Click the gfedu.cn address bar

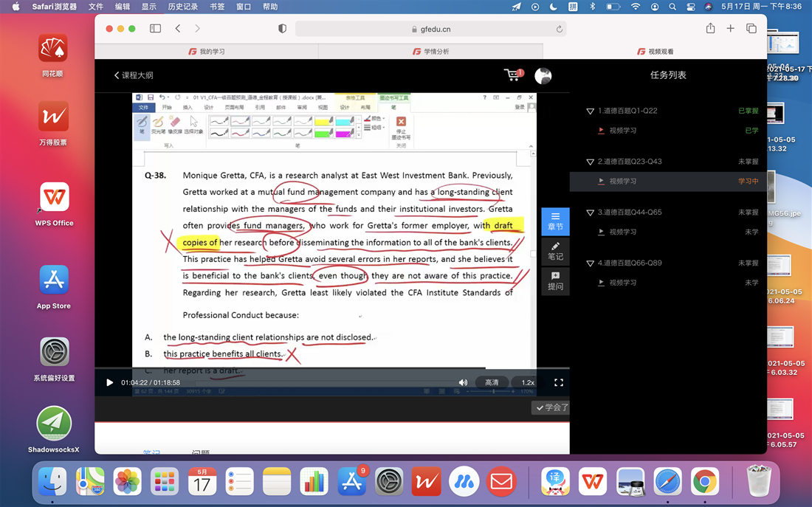[x=431, y=29]
